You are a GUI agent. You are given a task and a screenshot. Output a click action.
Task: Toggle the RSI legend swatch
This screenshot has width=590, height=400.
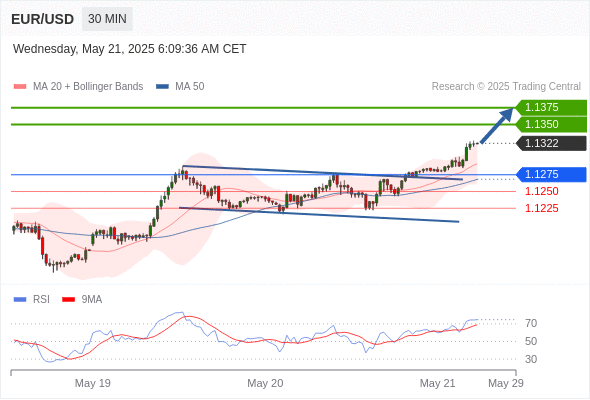(20, 300)
